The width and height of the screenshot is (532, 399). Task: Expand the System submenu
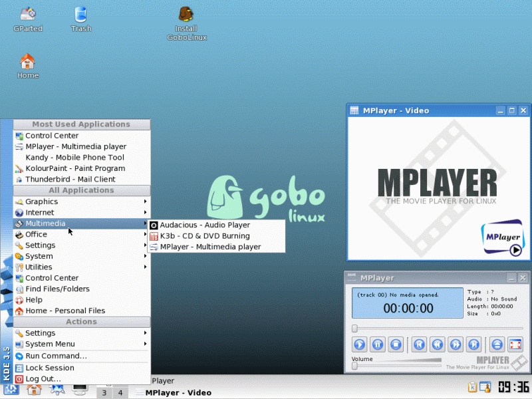coord(82,256)
